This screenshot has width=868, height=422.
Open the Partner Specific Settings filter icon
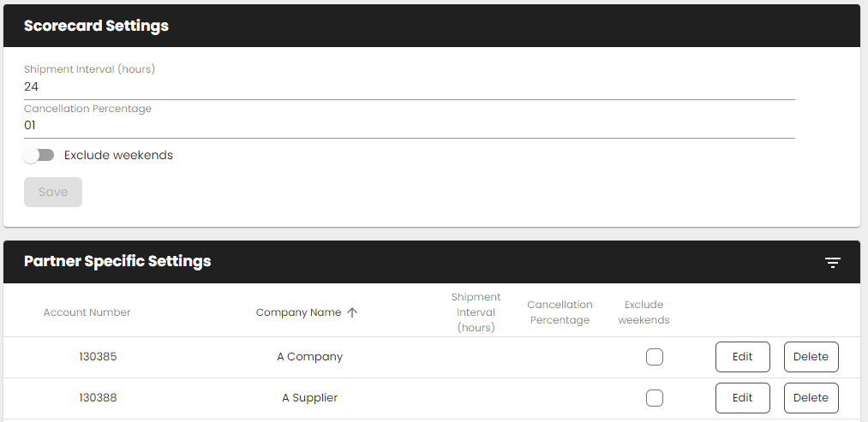point(833,262)
